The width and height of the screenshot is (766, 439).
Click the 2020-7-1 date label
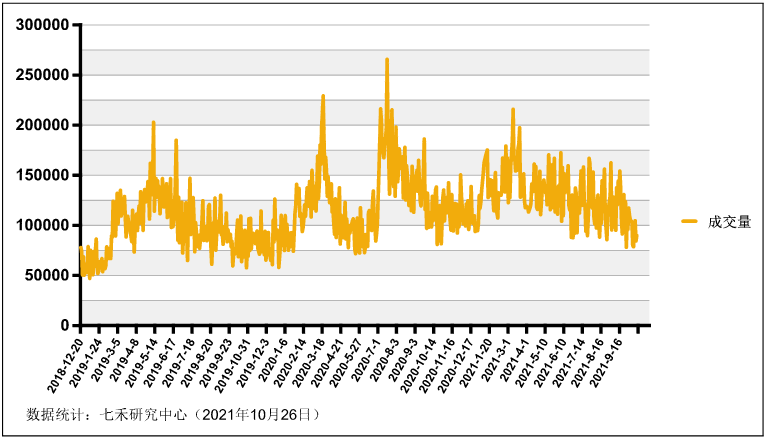pyautogui.click(x=366, y=359)
